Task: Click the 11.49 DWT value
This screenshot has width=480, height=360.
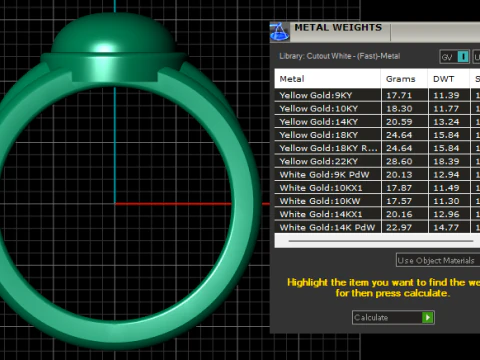Action: (x=446, y=188)
